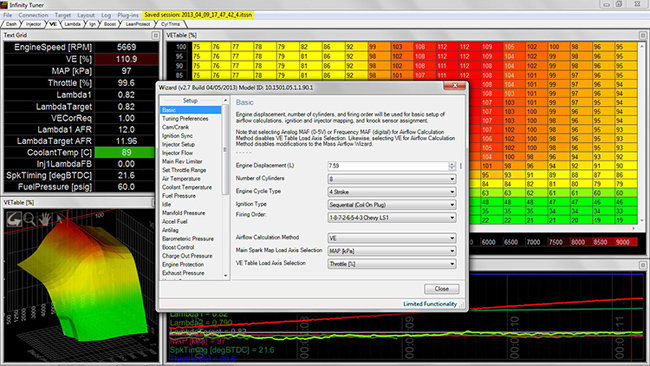Viewport: 650px width, 366px height.
Task: Open the Plug-ins menu
Action: tap(128, 15)
